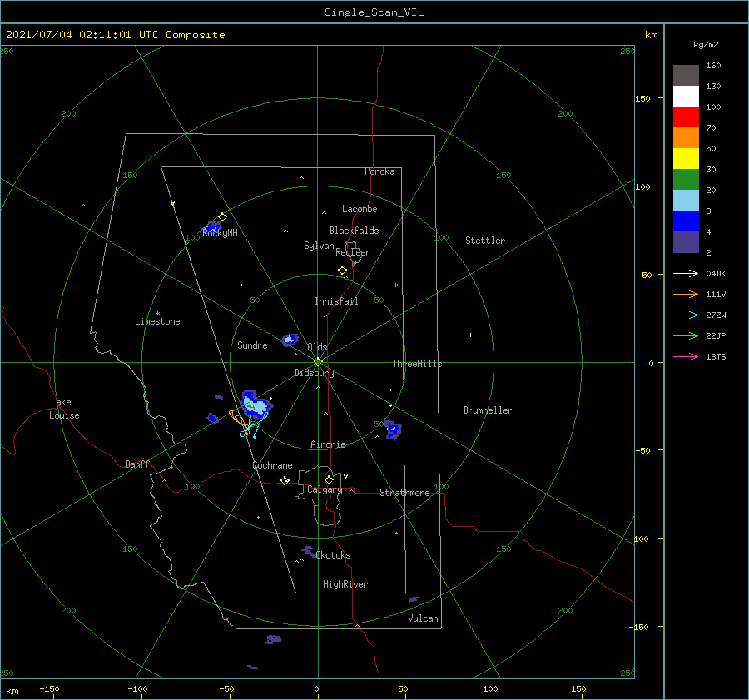
Task: Click the orange storm track outline
Action: tap(239, 422)
